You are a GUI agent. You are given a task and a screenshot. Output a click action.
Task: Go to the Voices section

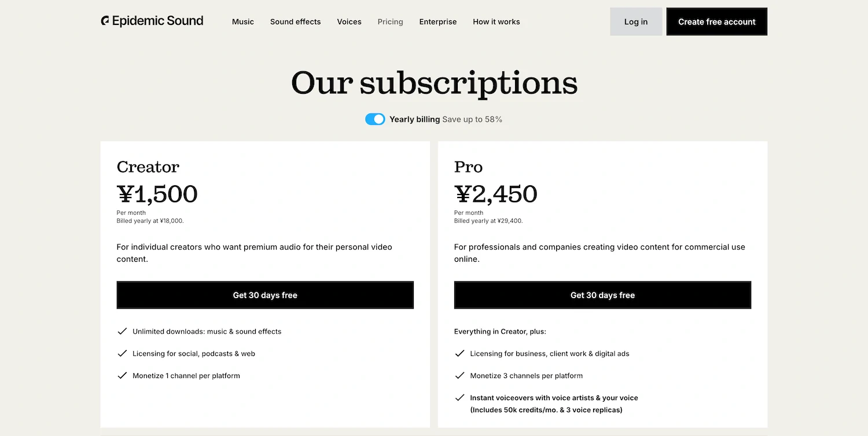(350, 22)
